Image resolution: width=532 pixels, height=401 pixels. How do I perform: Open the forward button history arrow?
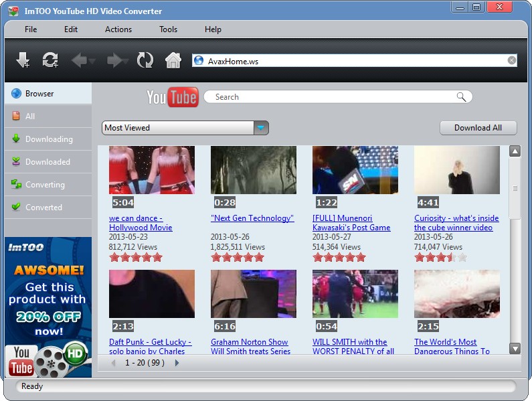point(126,61)
